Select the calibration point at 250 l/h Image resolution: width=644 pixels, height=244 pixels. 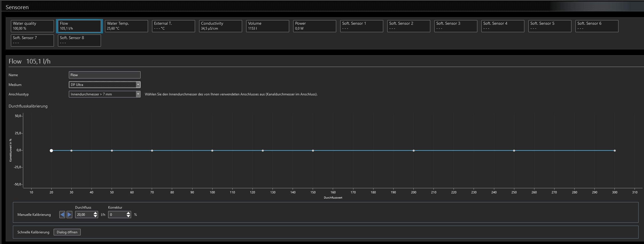click(x=514, y=151)
